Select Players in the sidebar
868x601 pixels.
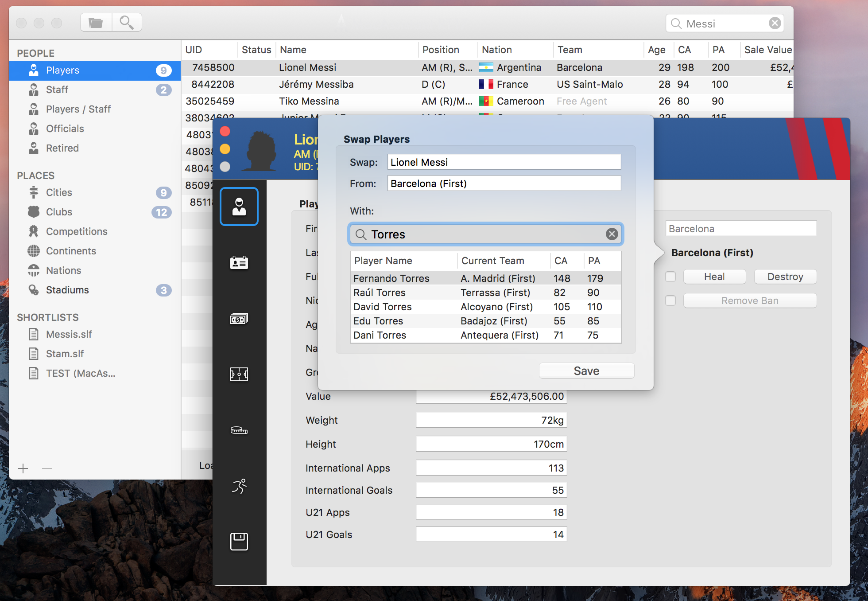coord(95,70)
